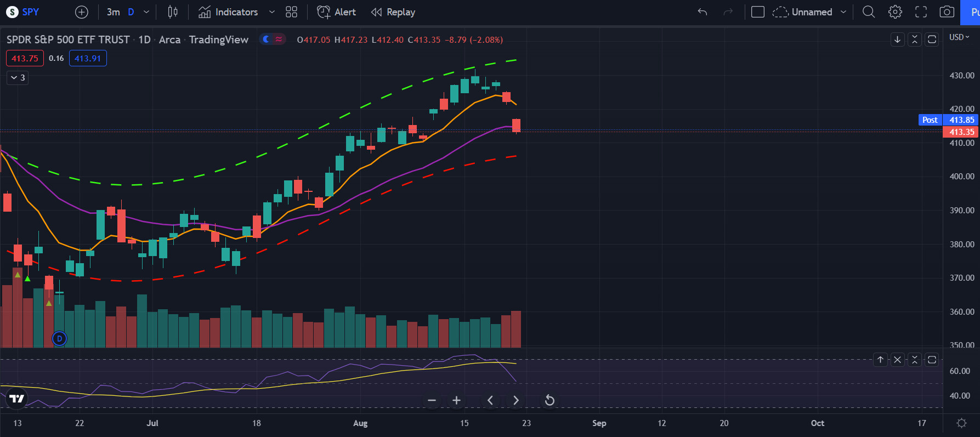The height and width of the screenshot is (437, 980).
Task: Open the SPY symbol search
Action: coord(22,12)
